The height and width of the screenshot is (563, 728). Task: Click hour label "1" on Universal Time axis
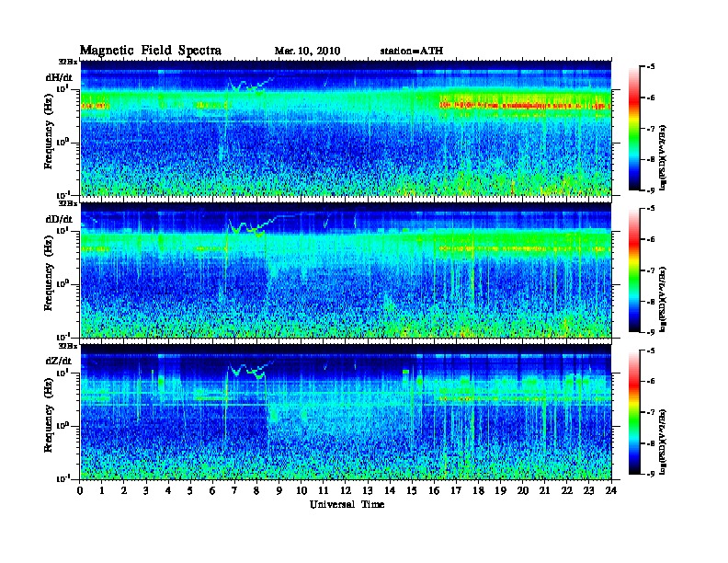[102, 490]
